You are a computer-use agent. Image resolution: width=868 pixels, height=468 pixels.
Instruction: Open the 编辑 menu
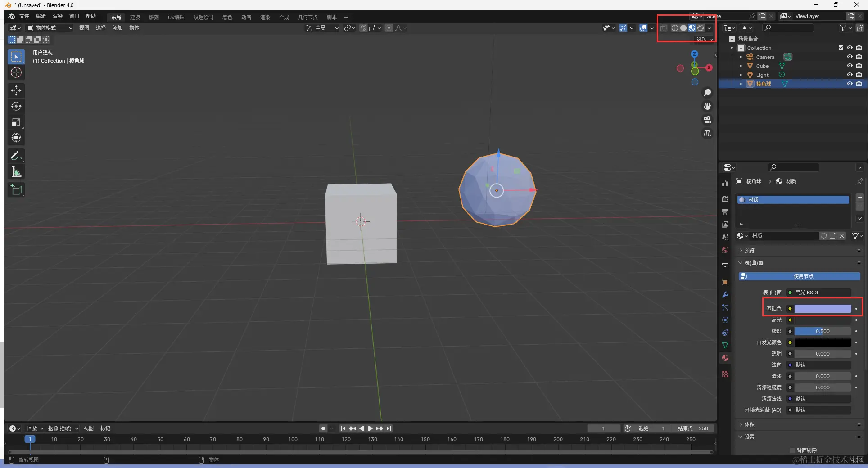point(41,16)
